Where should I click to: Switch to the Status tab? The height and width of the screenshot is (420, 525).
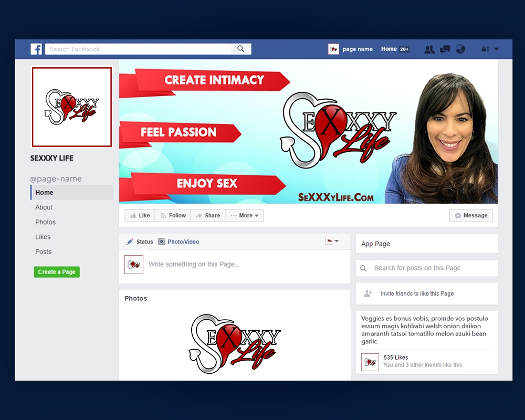[140, 241]
